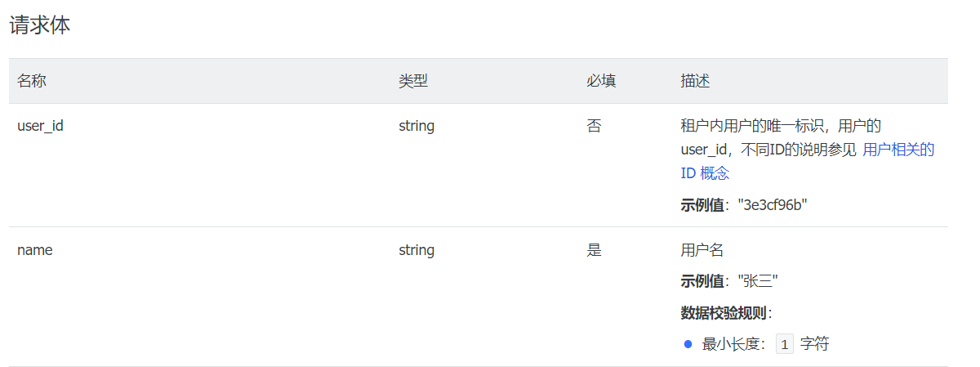Click the string type of name

[416, 250]
